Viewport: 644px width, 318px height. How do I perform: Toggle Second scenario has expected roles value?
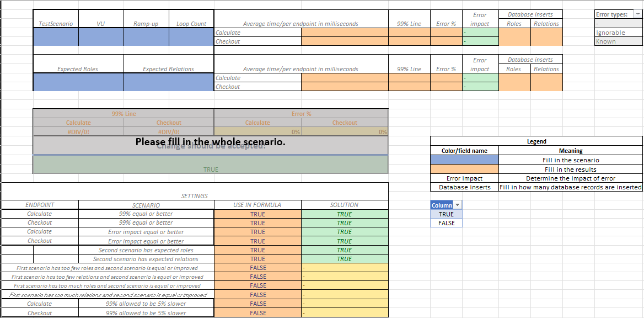coord(257,250)
